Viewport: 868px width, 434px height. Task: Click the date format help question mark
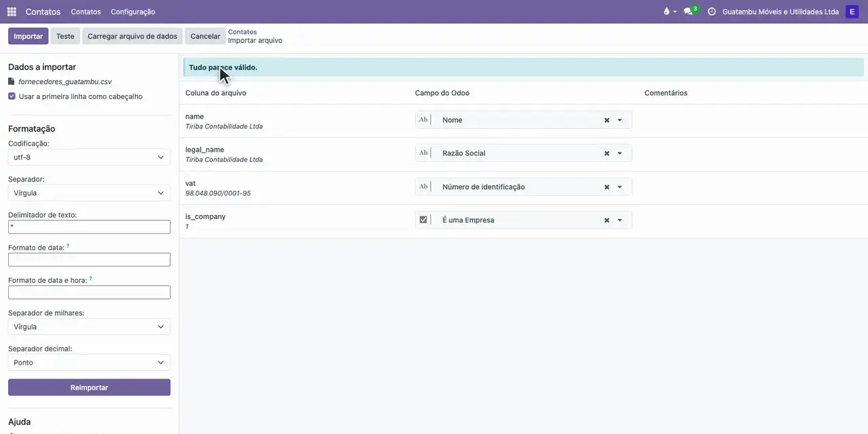(68, 246)
